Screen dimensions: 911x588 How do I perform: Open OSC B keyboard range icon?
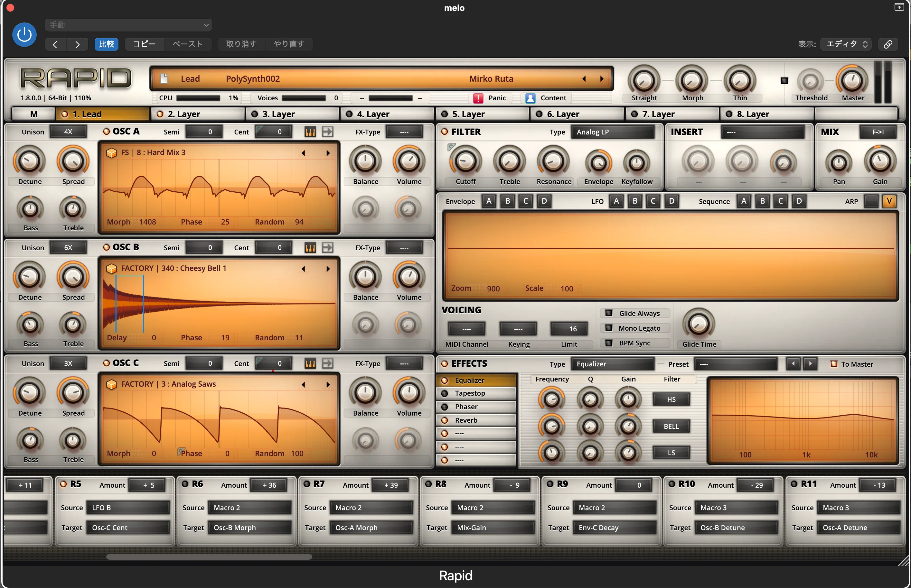click(310, 248)
